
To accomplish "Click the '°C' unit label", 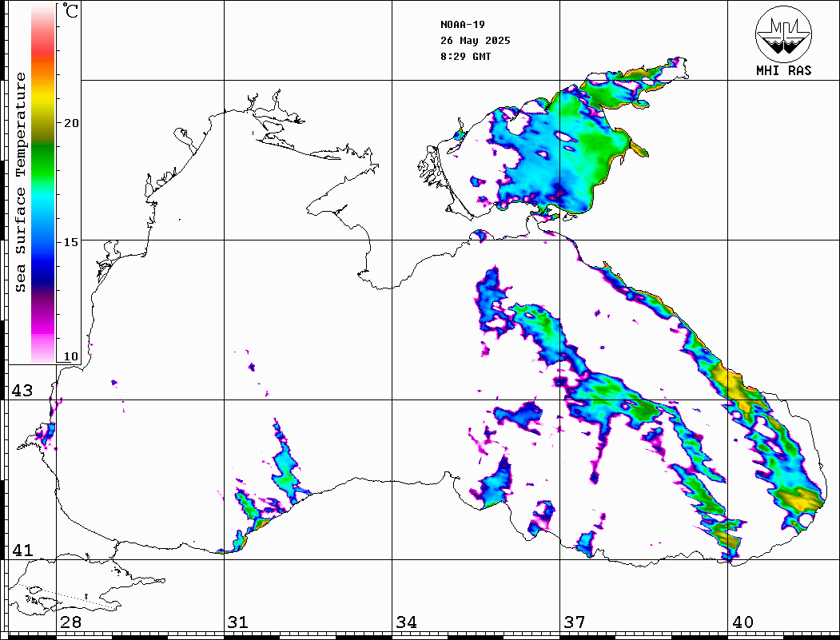I will pos(70,10).
